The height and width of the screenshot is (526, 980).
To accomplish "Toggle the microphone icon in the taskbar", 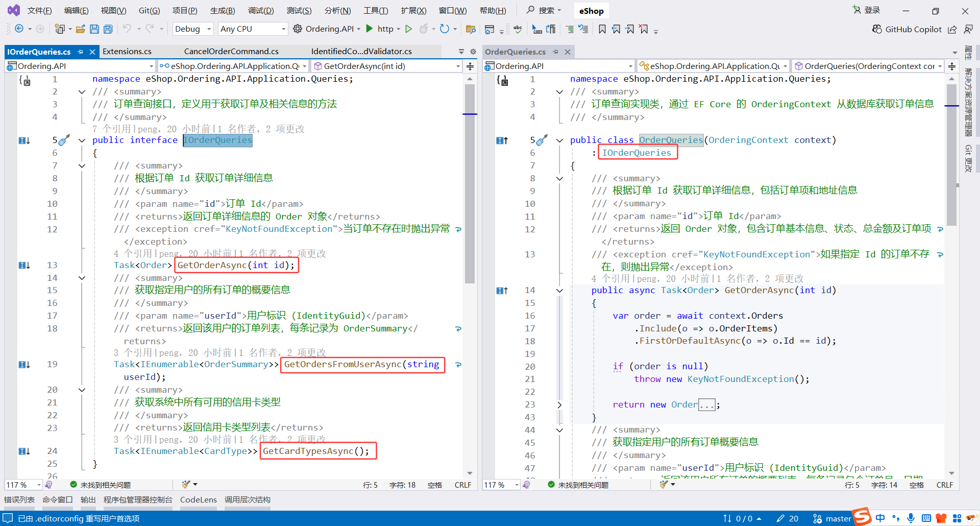I will pos(911,518).
